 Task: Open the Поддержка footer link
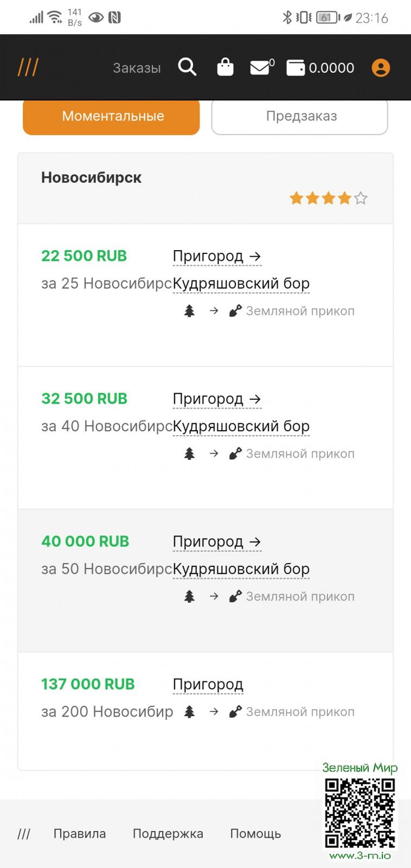click(x=168, y=833)
